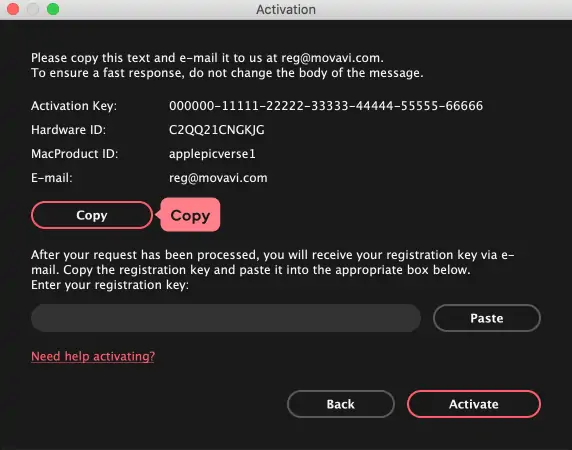Click reg@movavi.com in the top instructions
Image resolution: width=572 pixels, height=450 pixels.
pyautogui.click(x=332, y=58)
